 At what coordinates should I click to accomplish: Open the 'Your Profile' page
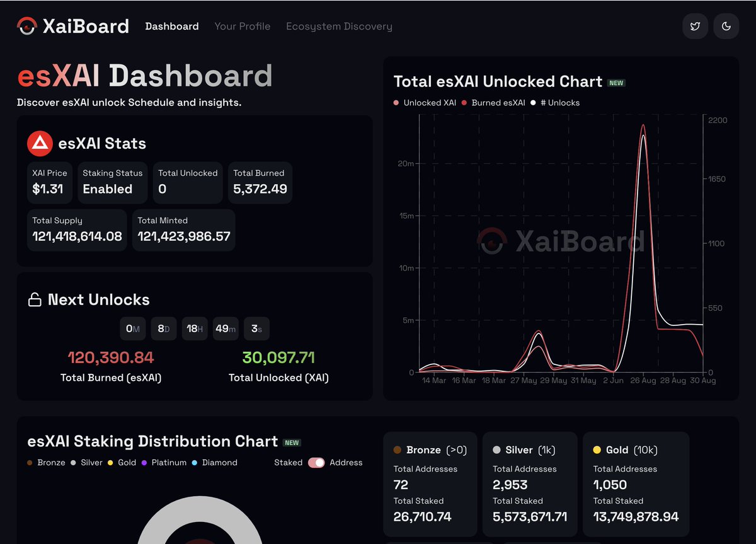coord(243,26)
